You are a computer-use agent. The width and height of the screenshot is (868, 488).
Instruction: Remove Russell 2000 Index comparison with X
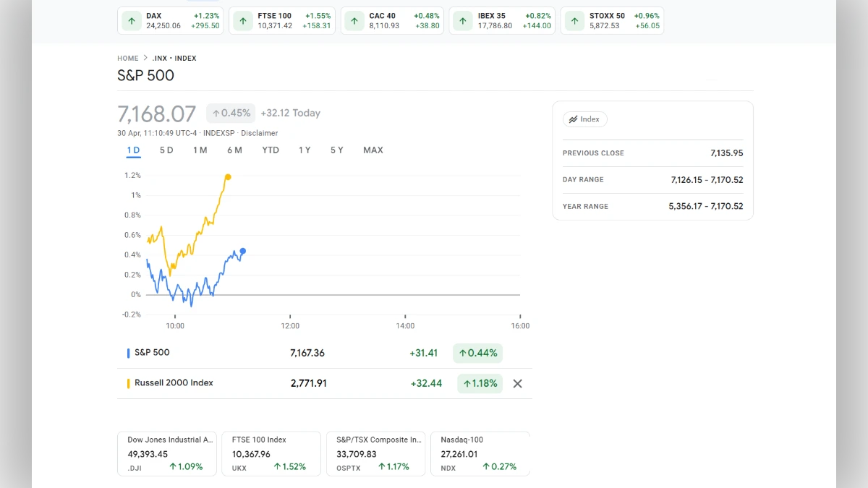[x=517, y=384]
